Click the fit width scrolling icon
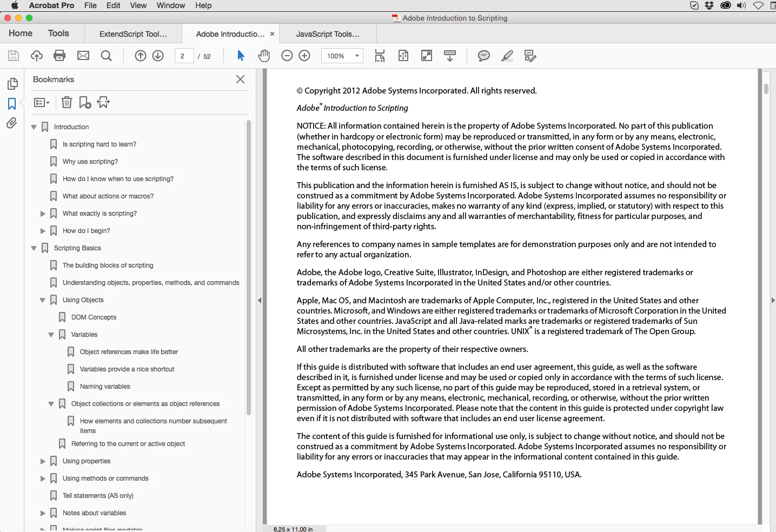The image size is (776, 532). [380, 56]
